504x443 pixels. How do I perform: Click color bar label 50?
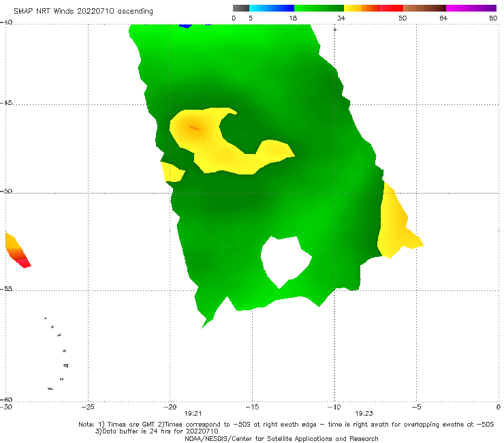click(x=403, y=18)
